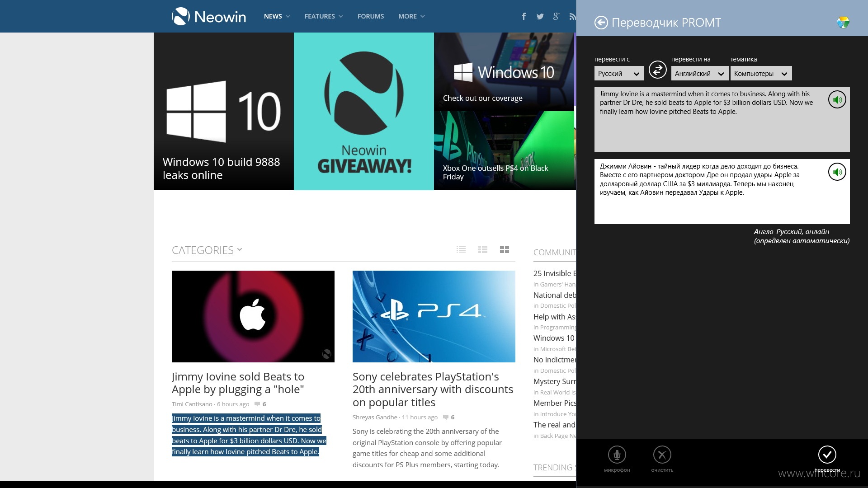Click the '6 hours ago' timestamp
The width and height of the screenshot is (868, 488).
tap(233, 404)
